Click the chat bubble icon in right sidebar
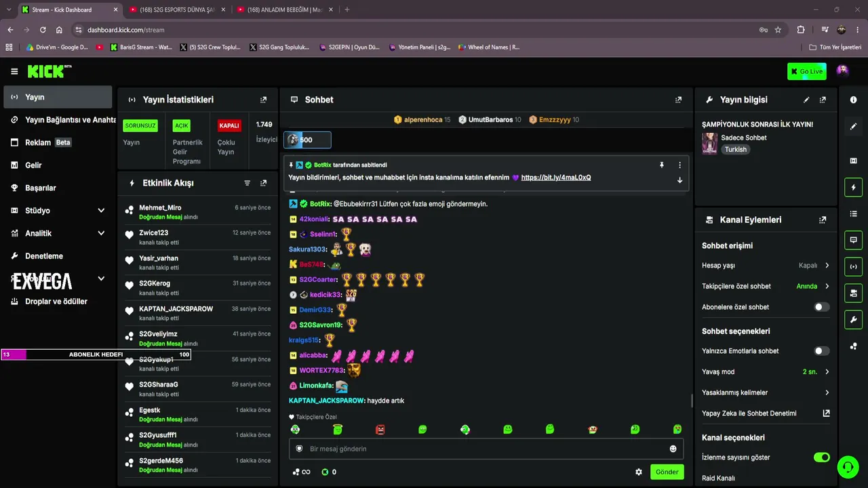 coord(853,240)
